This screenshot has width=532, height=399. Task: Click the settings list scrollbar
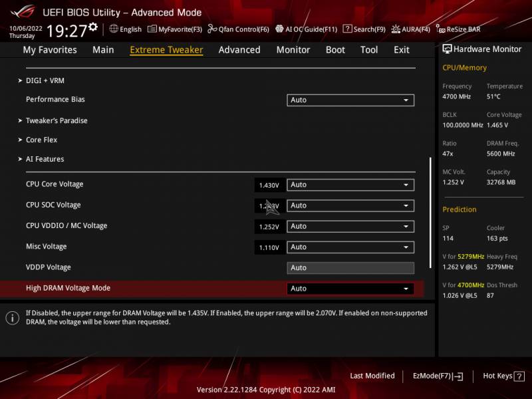click(430, 212)
